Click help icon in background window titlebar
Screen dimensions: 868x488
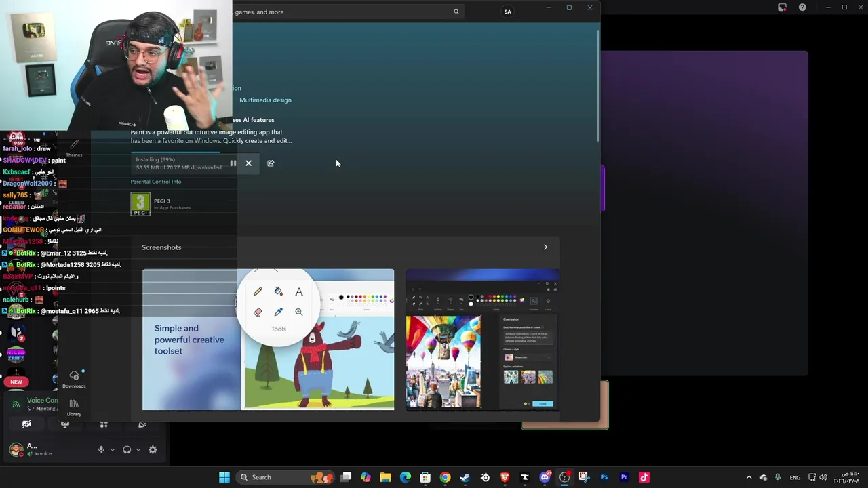pos(802,7)
